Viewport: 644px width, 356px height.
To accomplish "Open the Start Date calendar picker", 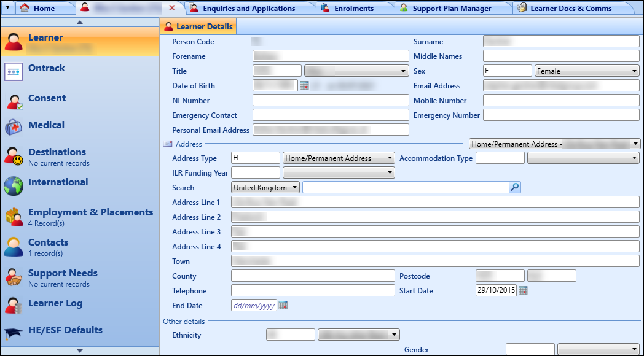I will pos(523,290).
